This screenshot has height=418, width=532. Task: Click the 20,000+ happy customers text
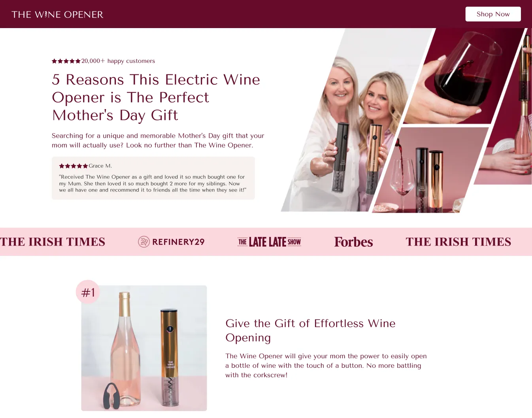[118, 61]
